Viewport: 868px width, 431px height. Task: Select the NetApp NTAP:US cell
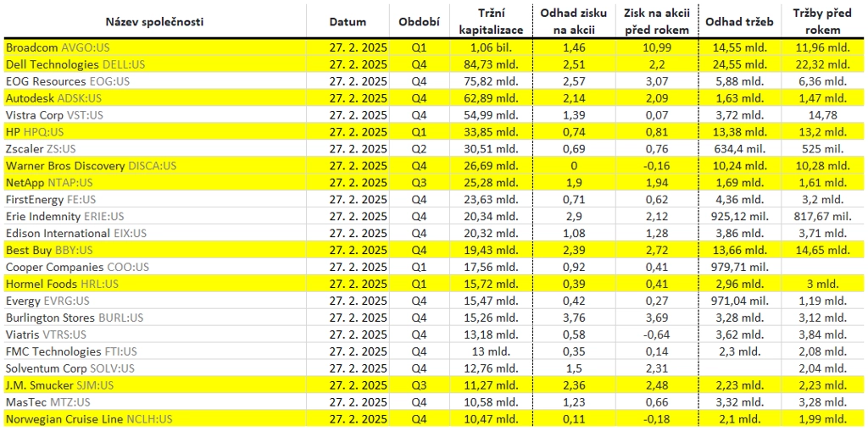[154, 183]
